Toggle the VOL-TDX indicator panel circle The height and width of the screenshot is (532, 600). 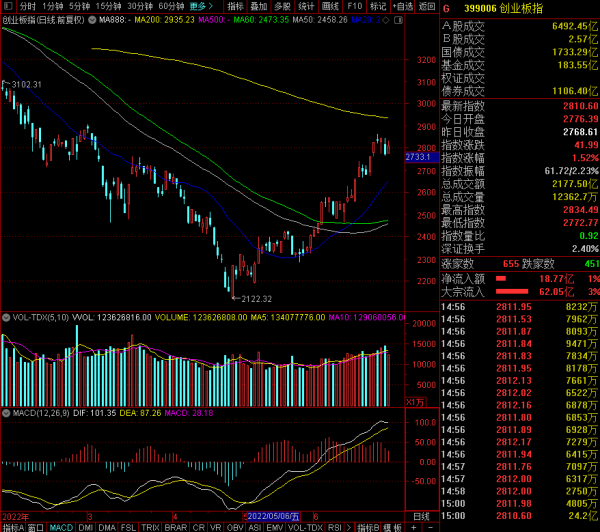point(5,317)
